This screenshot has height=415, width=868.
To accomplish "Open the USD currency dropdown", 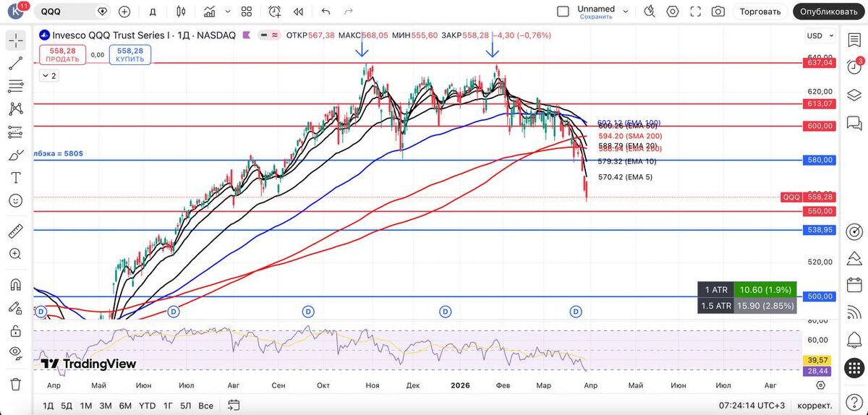I will [820, 35].
